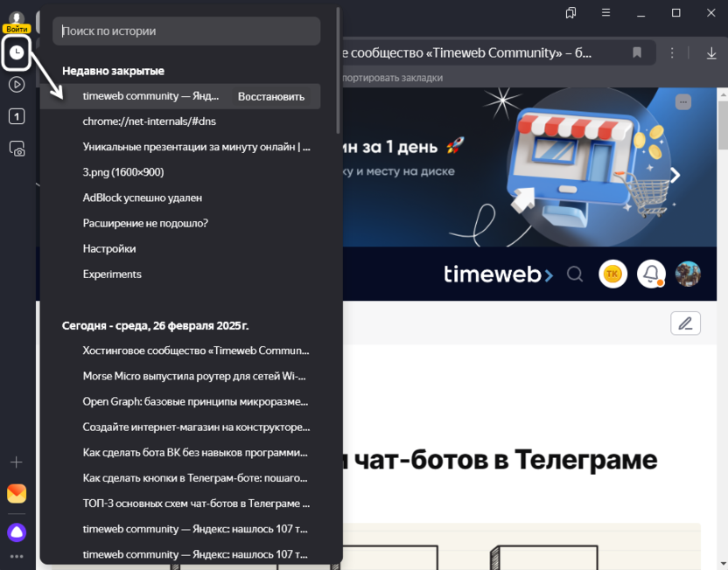Viewport: 728px width, 570px height.
Task: Open the history clock icon in sidebar
Action: (x=17, y=52)
